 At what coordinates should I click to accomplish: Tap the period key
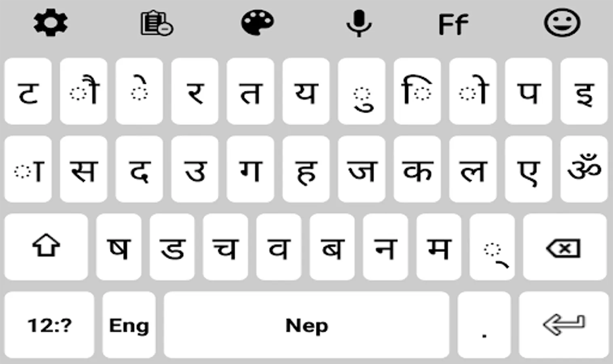click(x=484, y=325)
